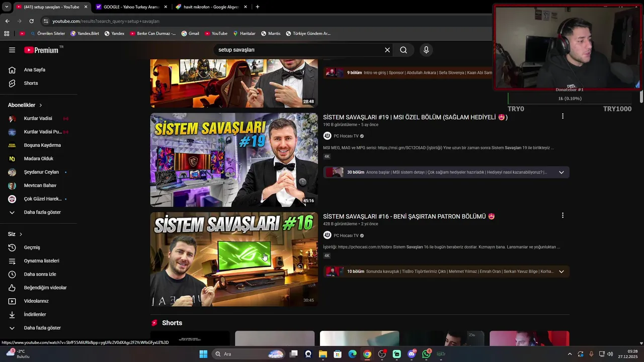Close the YouTube setup savaşları tab
Screen dimensions: 644x362
(86, 7)
